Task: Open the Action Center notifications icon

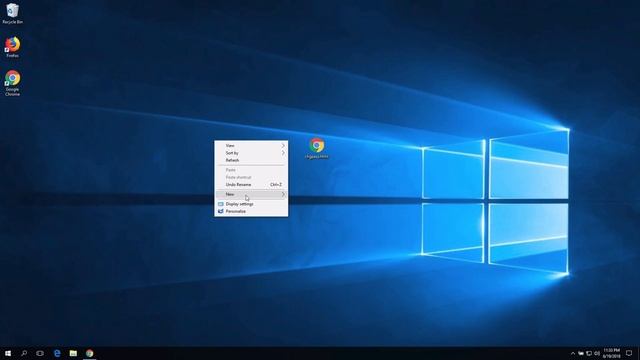Action: coord(629,353)
